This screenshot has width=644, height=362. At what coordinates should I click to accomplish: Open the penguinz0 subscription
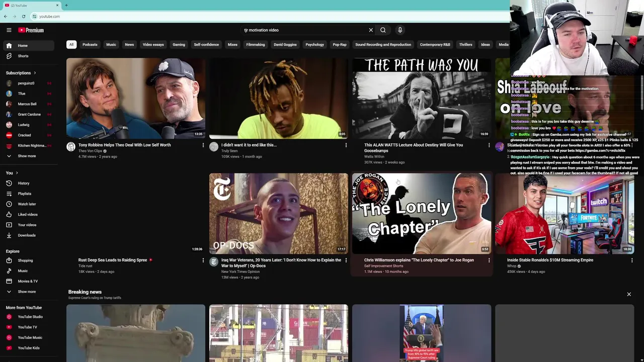tap(30, 83)
